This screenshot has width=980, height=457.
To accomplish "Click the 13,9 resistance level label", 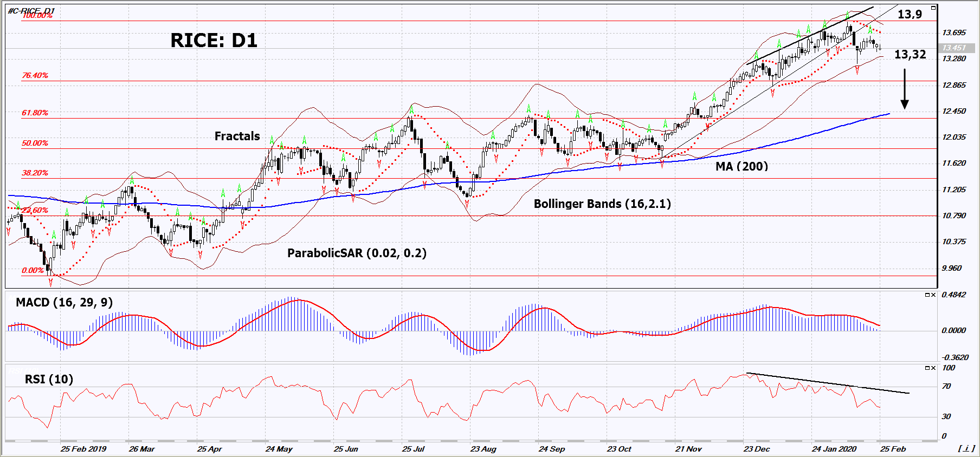I will 910,15.
